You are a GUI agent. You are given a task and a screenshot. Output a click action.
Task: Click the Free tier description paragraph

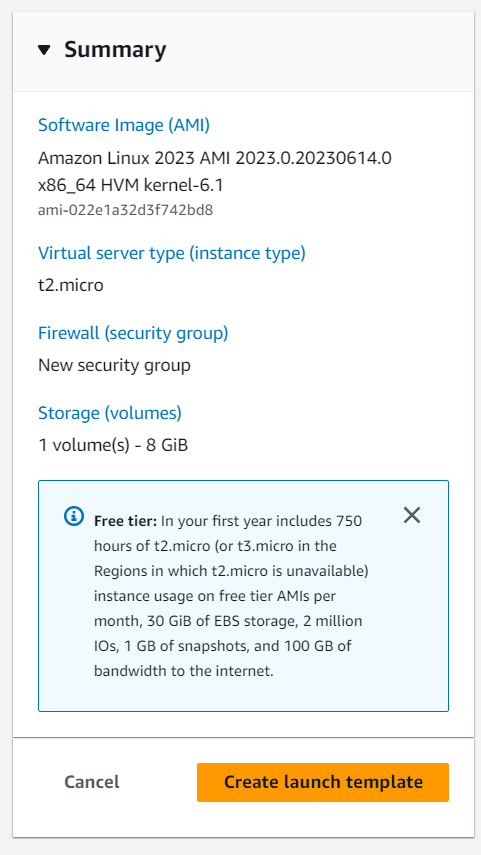point(231,596)
